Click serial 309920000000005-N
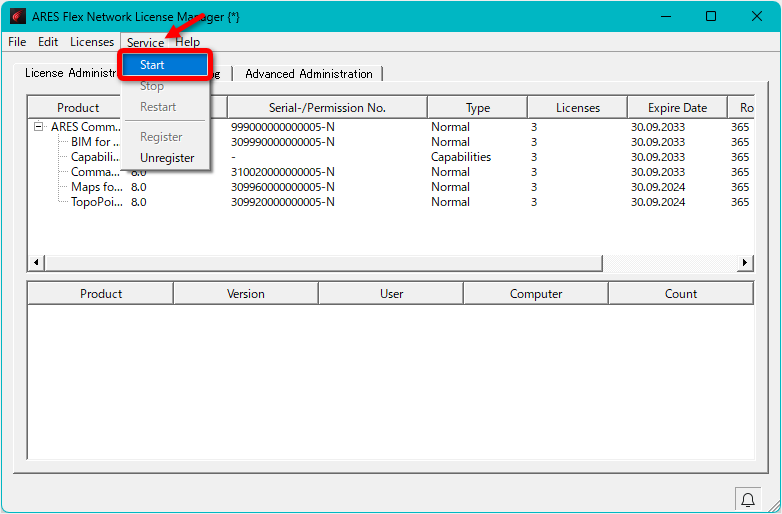Screen dimensions: 782x514 coord(282,201)
